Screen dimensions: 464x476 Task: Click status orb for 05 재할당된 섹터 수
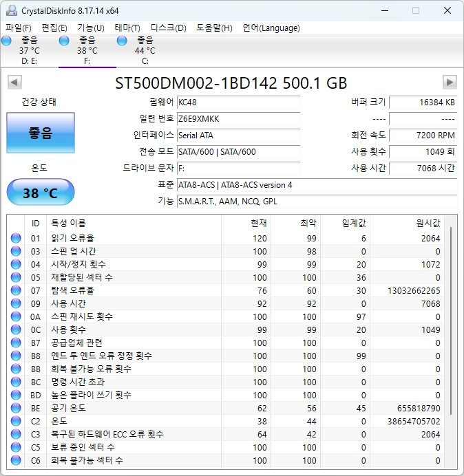tap(16, 277)
